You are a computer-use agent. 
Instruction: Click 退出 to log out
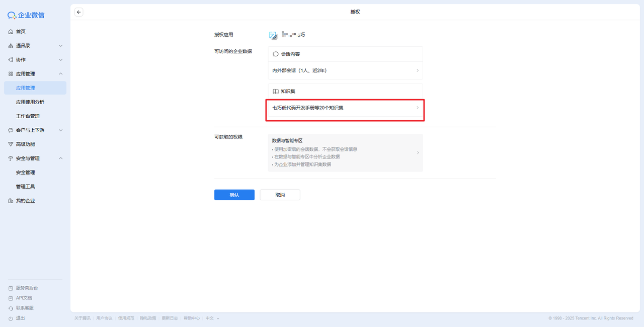point(20,318)
